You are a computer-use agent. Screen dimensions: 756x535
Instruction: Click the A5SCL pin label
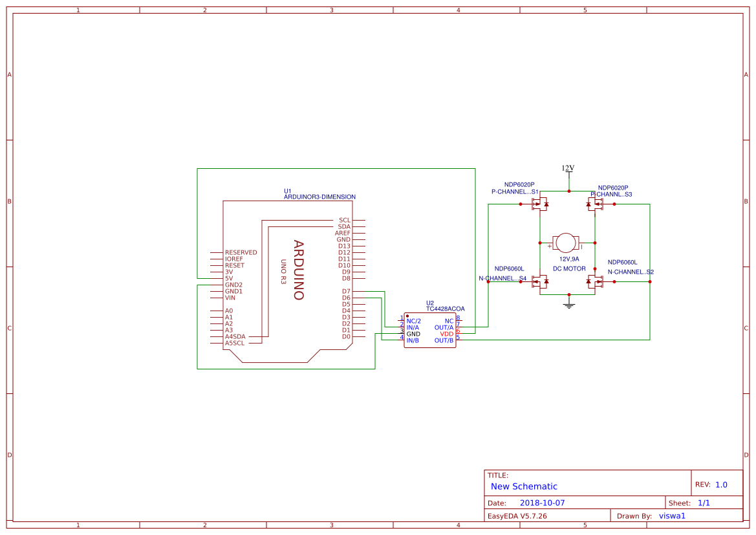235,343
